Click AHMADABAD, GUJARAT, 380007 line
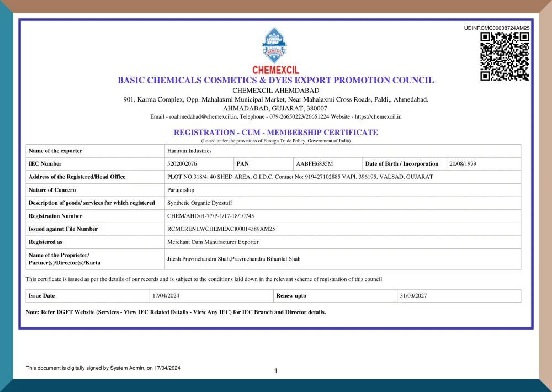 pos(275,108)
